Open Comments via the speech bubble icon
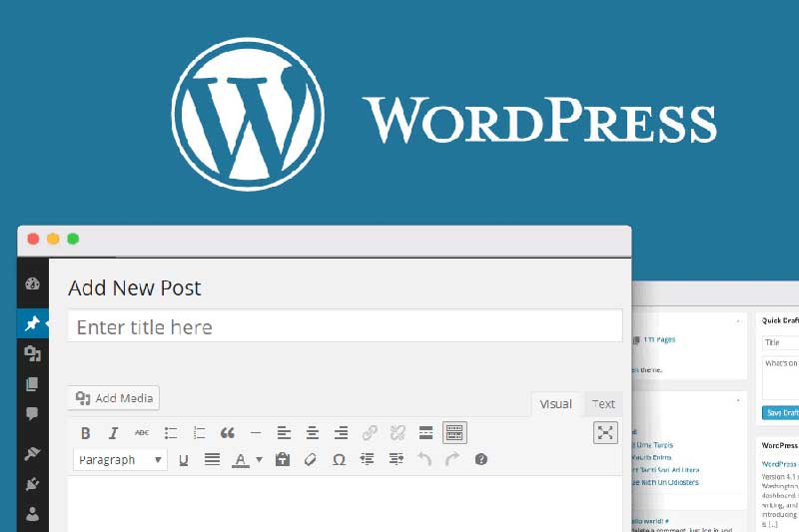 pos(32,413)
